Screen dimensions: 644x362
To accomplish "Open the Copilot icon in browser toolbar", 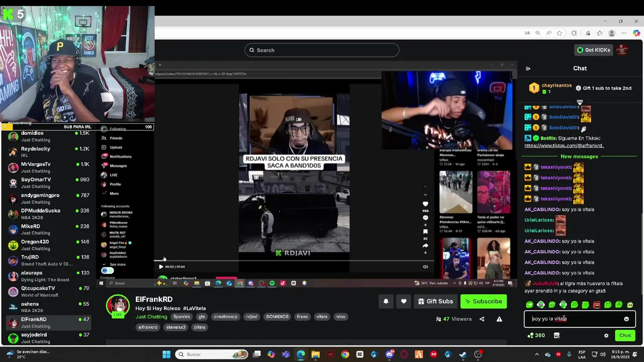I will [x=636, y=33].
